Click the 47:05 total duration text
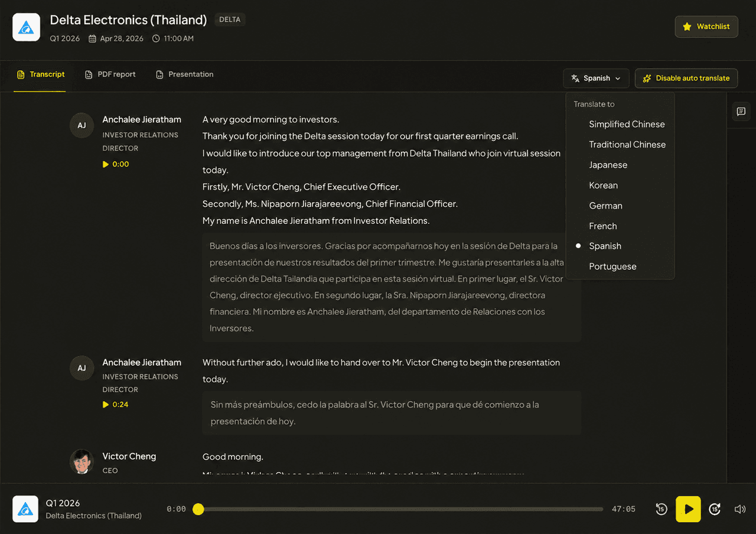The width and height of the screenshot is (756, 534). tap(624, 509)
